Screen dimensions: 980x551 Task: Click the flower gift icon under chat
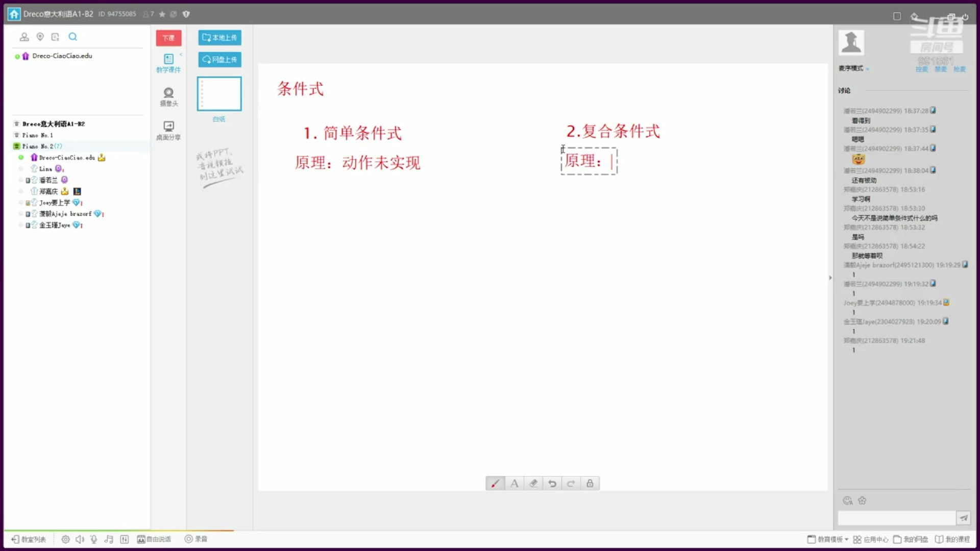[x=862, y=500]
